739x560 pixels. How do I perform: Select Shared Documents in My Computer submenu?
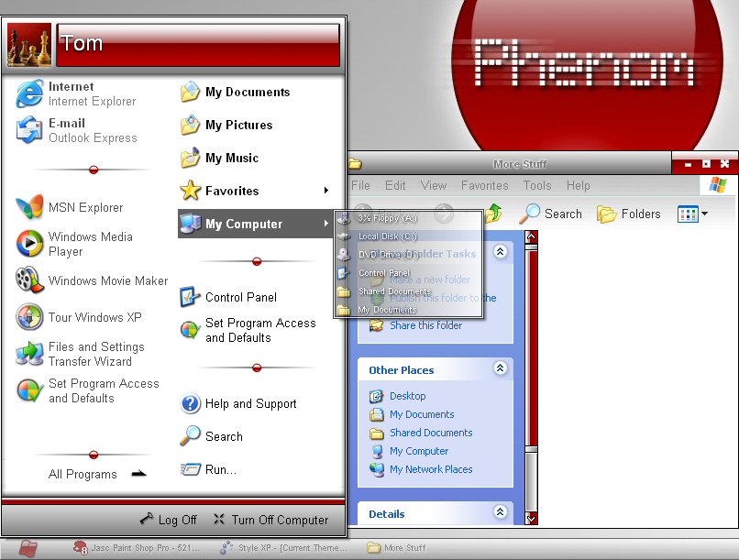click(408, 291)
